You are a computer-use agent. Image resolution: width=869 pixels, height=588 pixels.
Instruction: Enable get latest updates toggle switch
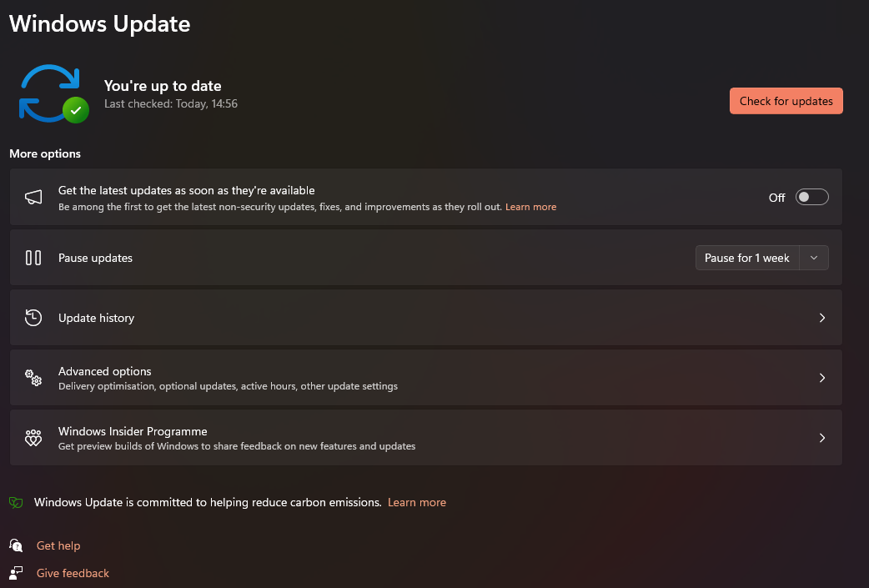(811, 197)
